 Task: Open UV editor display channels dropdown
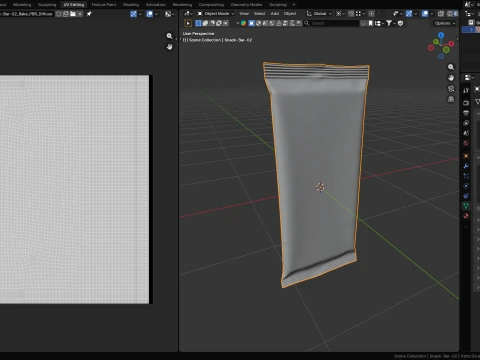pos(170,14)
